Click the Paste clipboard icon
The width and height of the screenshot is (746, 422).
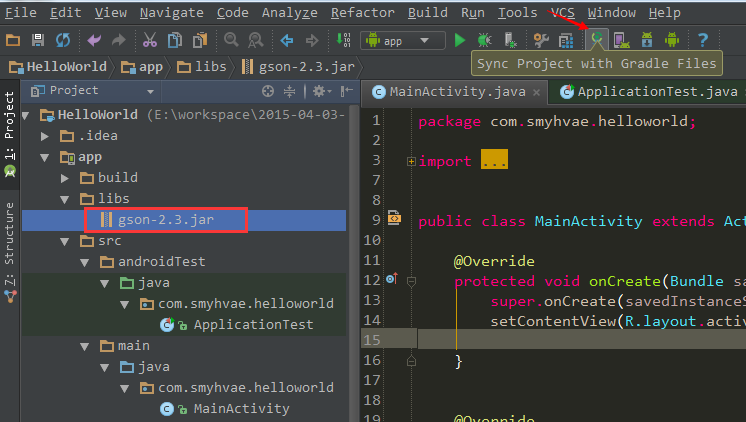tap(200, 40)
